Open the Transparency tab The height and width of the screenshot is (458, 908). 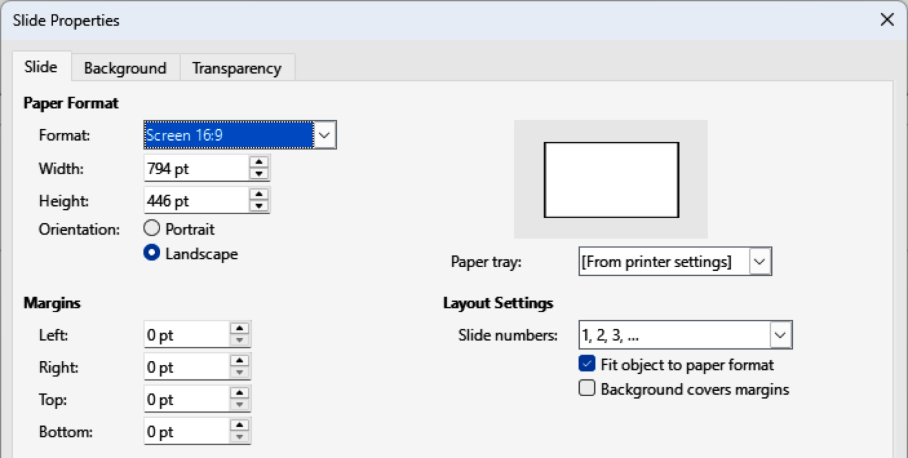[237, 68]
